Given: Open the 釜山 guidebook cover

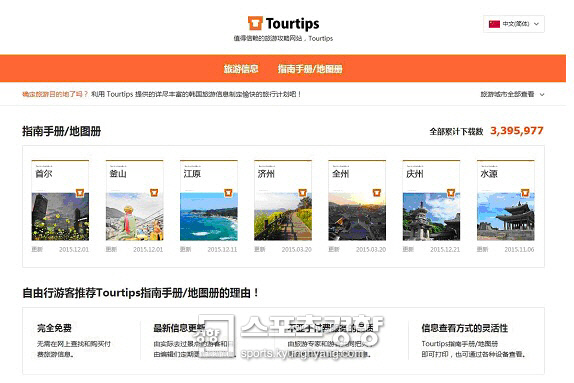Looking at the screenshot, I should click(x=134, y=200).
